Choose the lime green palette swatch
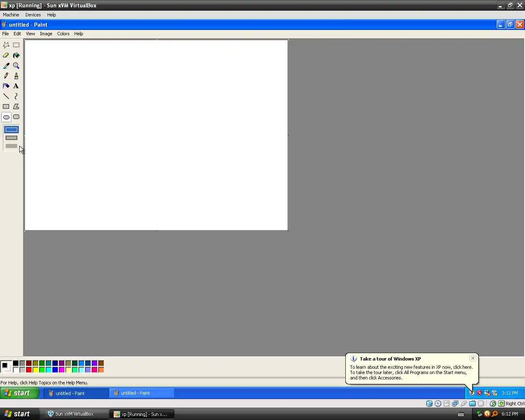 pos(42,370)
